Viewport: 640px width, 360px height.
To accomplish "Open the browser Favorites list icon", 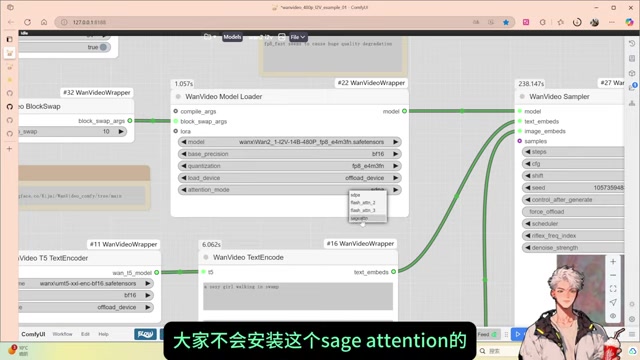I will (x=560, y=22).
